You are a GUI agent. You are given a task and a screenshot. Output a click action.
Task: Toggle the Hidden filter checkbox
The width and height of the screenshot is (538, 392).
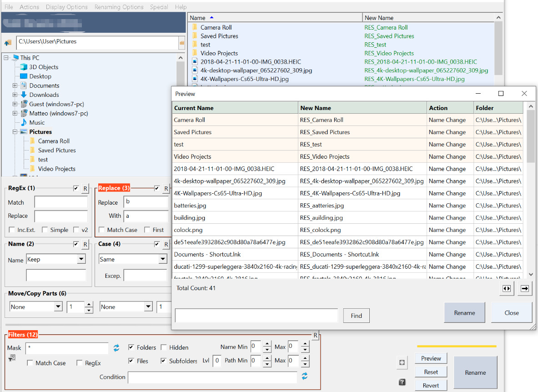tap(164, 347)
